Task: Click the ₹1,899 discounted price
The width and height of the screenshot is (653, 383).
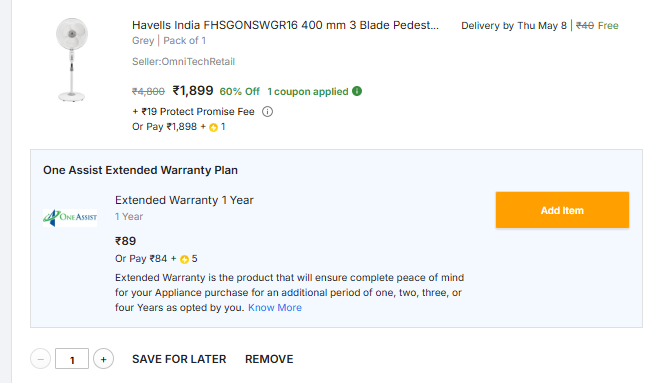Action: (x=193, y=91)
